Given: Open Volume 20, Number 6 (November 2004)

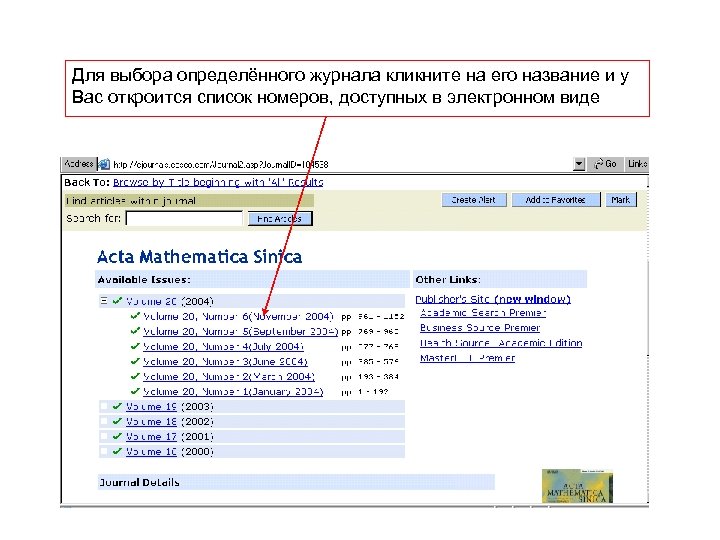Looking at the screenshot, I should [x=238, y=316].
